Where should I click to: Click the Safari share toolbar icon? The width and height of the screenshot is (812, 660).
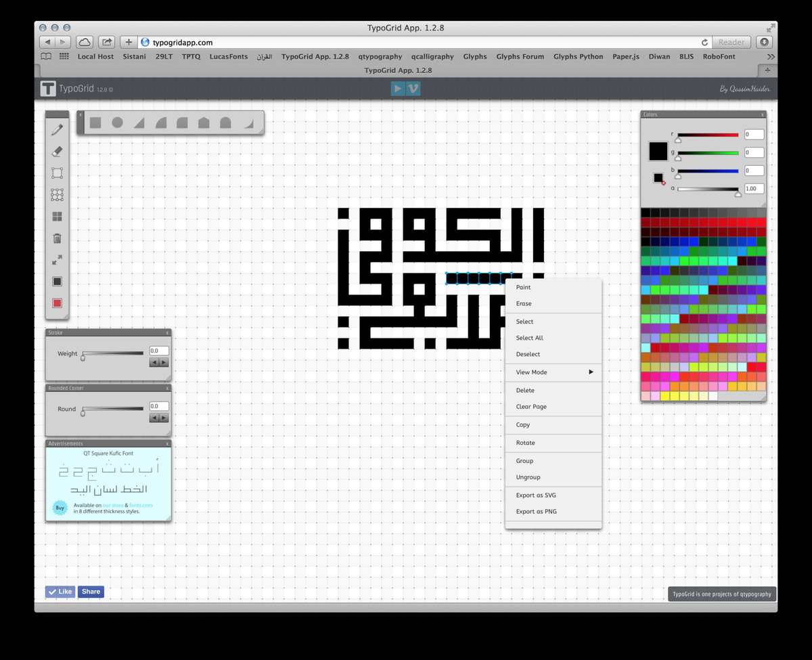click(x=106, y=42)
